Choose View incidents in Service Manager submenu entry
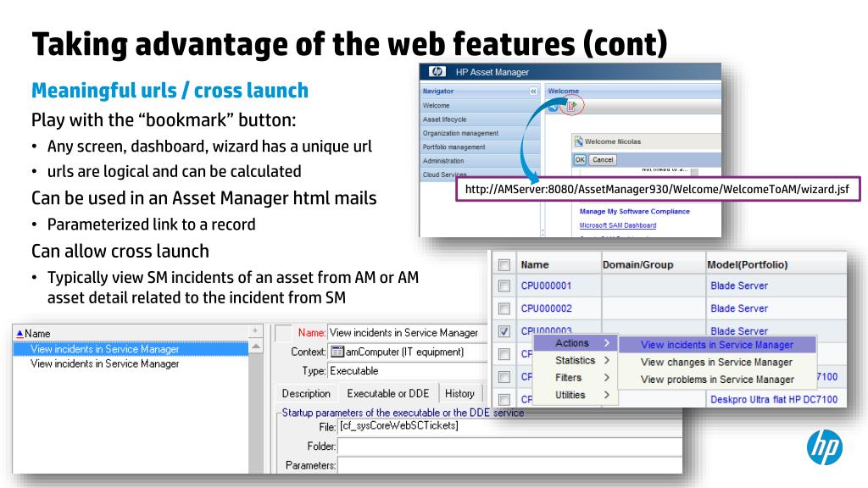The width and height of the screenshot is (868, 488). point(717,345)
